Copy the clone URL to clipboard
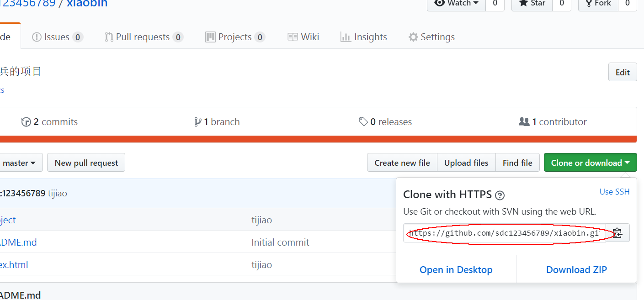Image resolution: width=644 pixels, height=300 pixels. coord(617,233)
